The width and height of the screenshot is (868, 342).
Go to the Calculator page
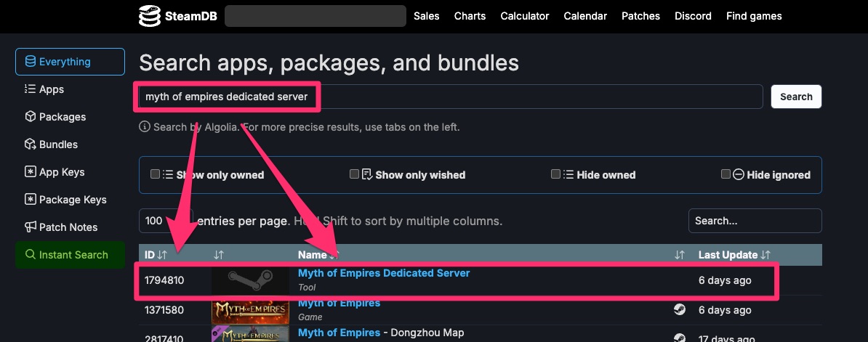coord(525,16)
